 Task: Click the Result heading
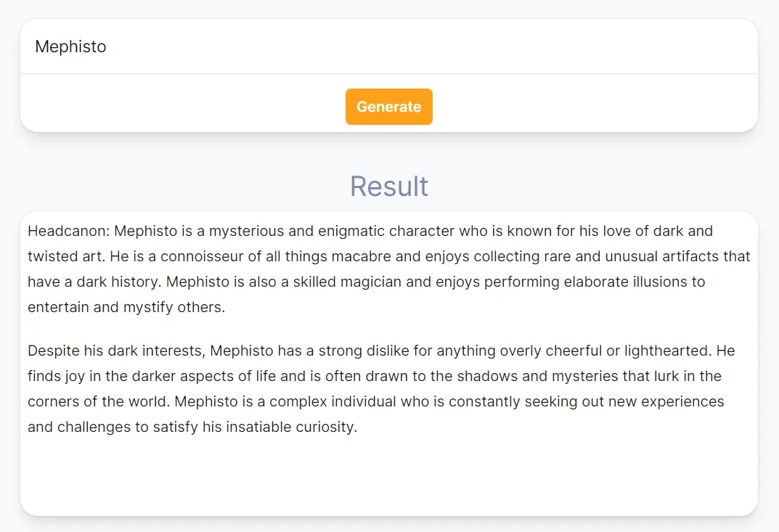point(389,187)
